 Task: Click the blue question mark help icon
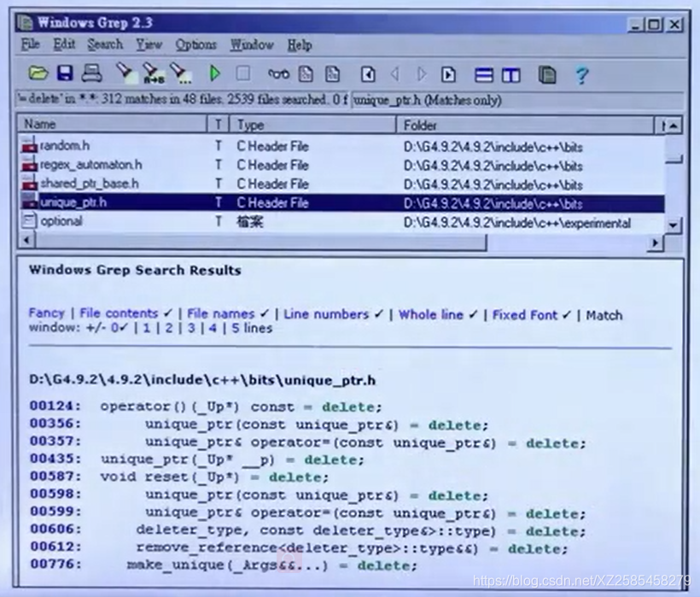point(581,75)
